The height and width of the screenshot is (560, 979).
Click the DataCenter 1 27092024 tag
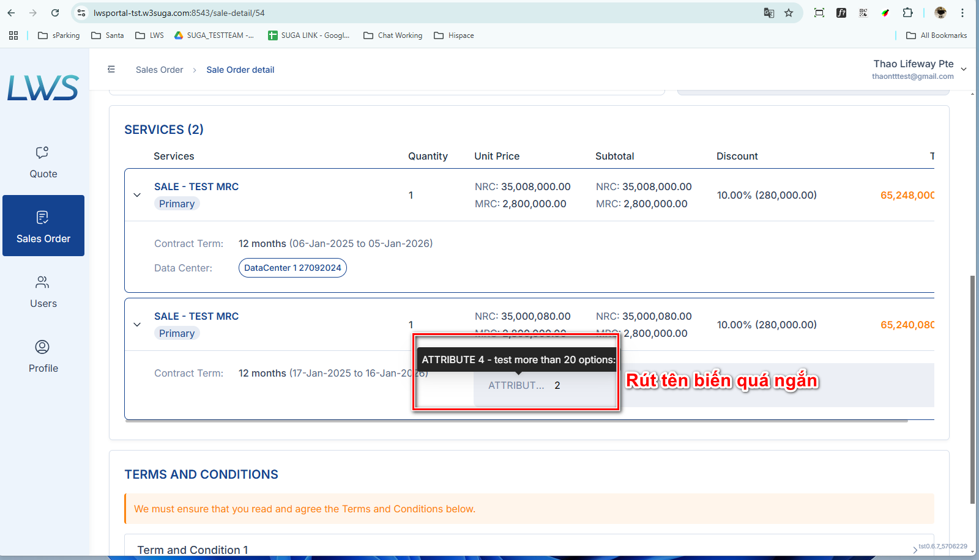292,268
